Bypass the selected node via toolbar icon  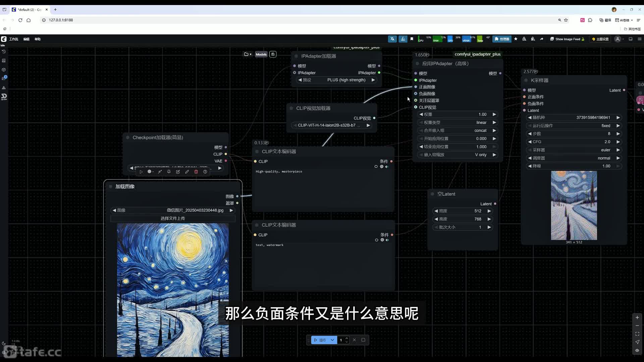(160, 172)
